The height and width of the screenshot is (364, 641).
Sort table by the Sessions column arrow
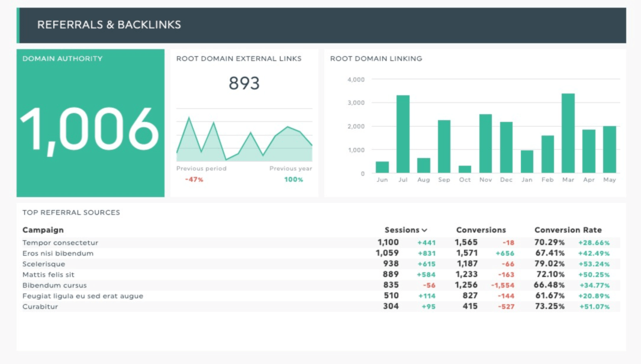(x=424, y=230)
